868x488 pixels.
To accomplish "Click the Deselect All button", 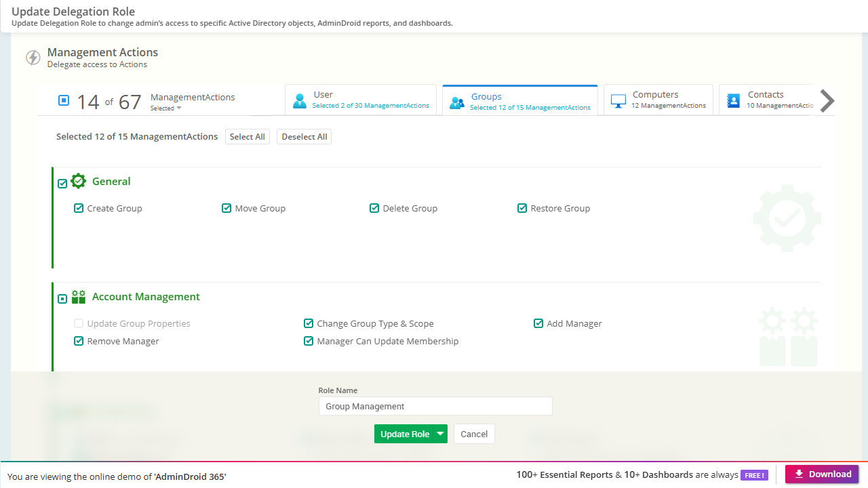I will tap(304, 137).
